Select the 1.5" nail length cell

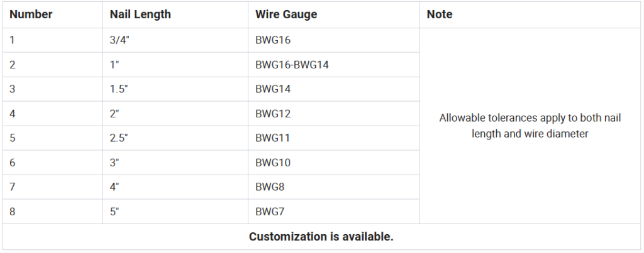pyautogui.click(x=175, y=89)
